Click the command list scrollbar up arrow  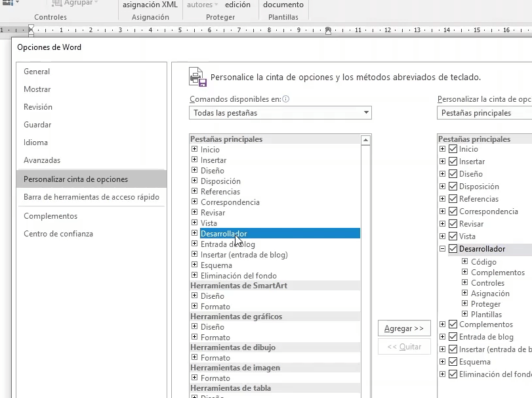click(x=366, y=140)
